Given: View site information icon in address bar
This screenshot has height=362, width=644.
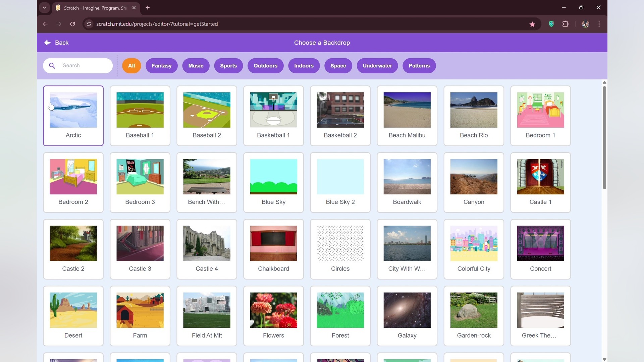Looking at the screenshot, I should (x=89, y=24).
